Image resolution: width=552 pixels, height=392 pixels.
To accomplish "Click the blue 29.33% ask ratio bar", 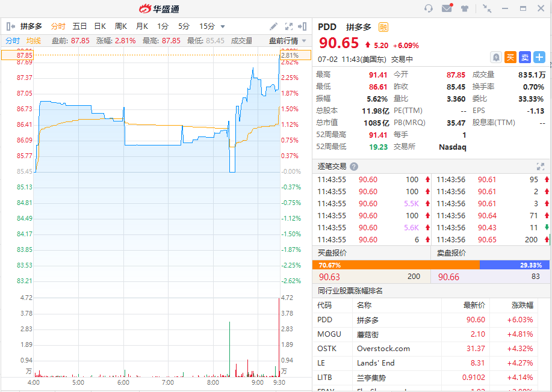I will tap(515, 265).
